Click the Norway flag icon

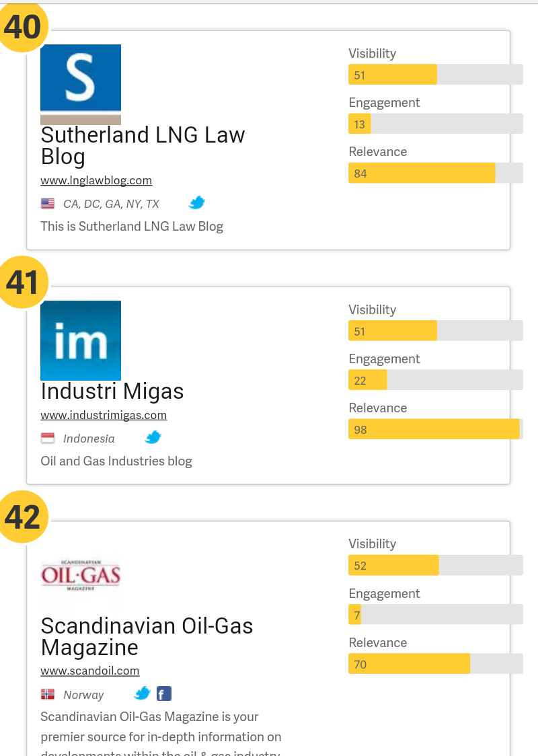pyautogui.click(x=48, y=694)
